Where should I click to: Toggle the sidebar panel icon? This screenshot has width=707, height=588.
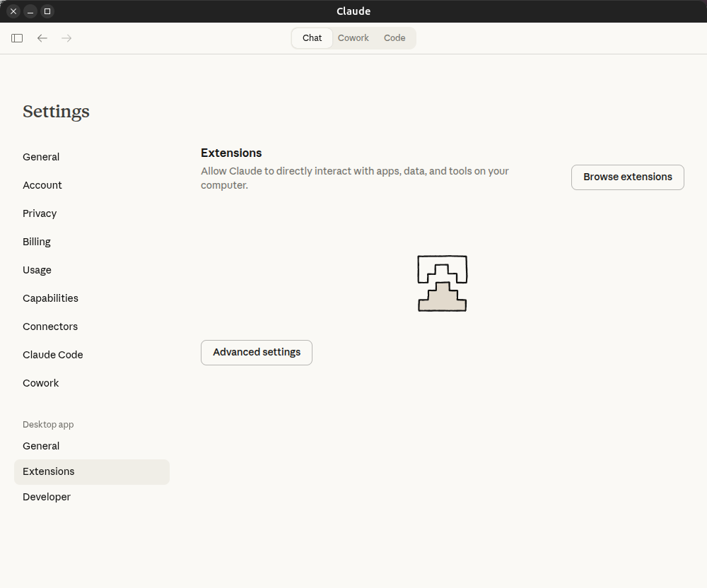pyautogui.click(x=16, y=38)
